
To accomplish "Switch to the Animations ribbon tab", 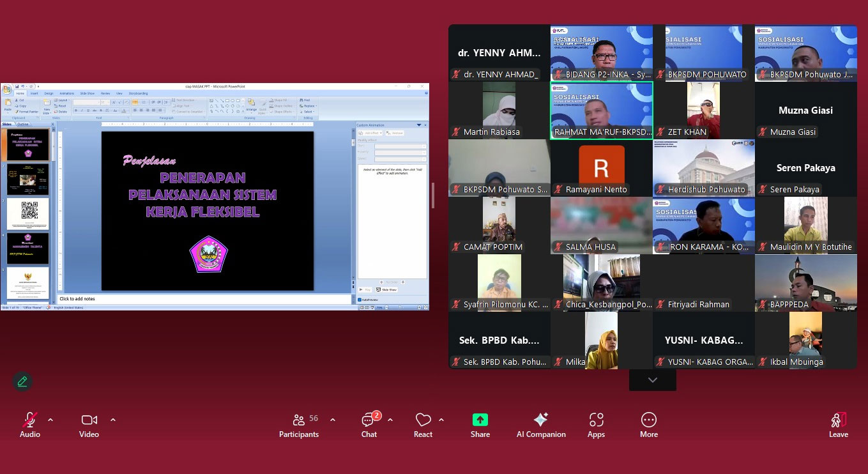I will coord(66,93).
